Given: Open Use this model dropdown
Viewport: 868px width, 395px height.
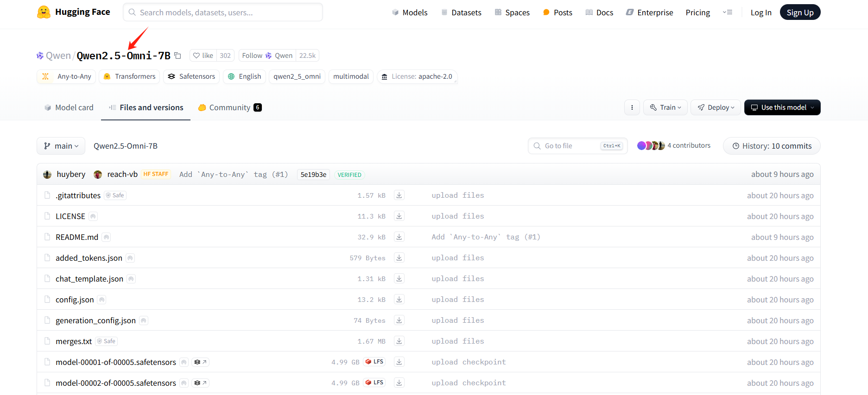Looking at the screenshot, I should click(x=782, y=107).
